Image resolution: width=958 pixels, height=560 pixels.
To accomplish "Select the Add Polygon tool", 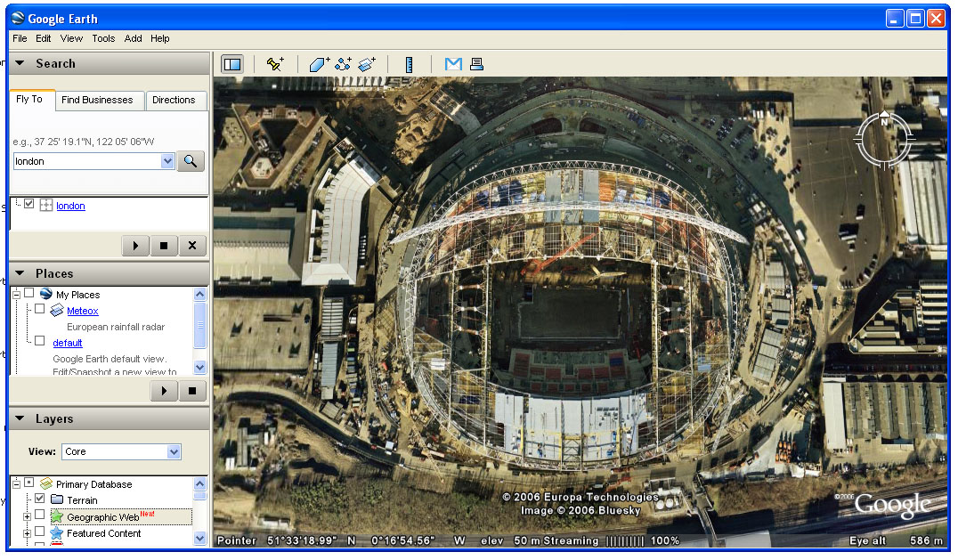I will [319, 63].
